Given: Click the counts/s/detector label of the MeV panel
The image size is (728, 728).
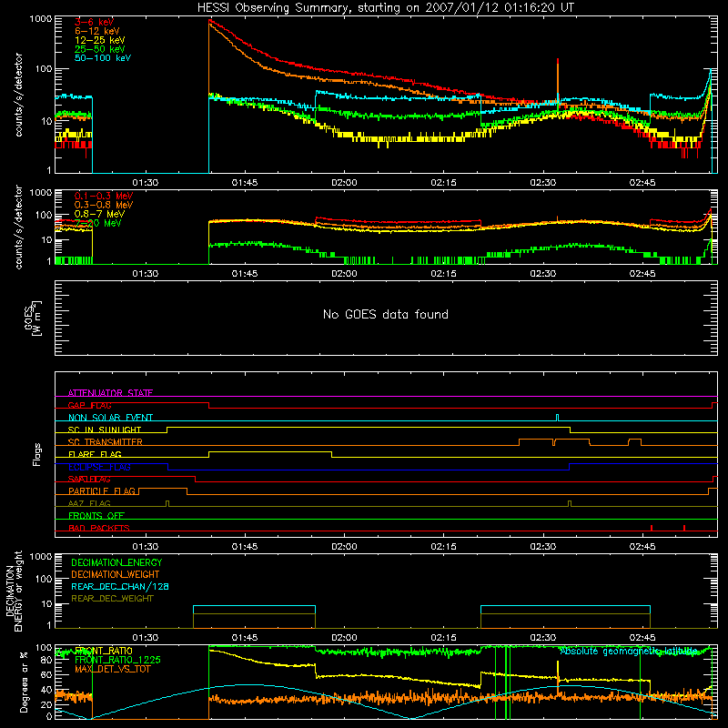Looking at the screenshot, I should (18, 227).
